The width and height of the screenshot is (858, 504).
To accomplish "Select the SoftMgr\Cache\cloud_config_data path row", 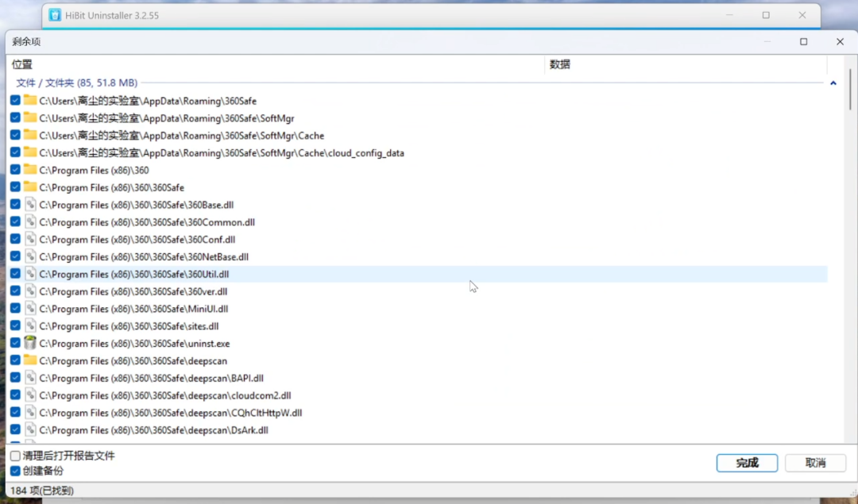I will [418, 152].
